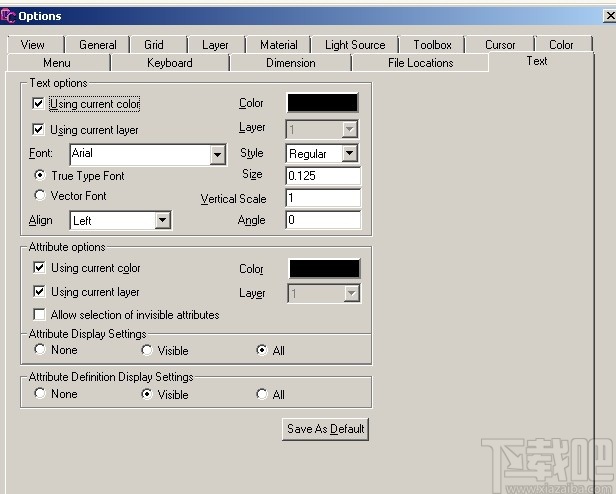The width and height of the screenshot is (616, 494).
Task: Click the Vertical Scale input field
Action: 323,198
